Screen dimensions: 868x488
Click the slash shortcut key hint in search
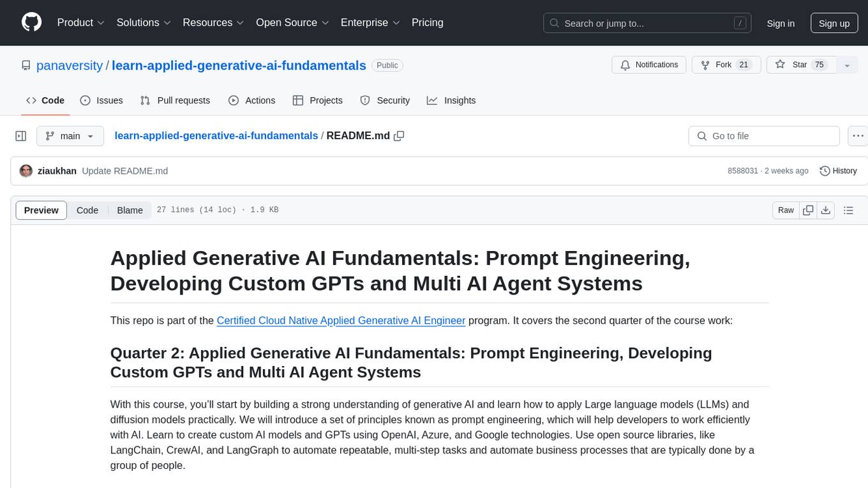tap(740, 23)
